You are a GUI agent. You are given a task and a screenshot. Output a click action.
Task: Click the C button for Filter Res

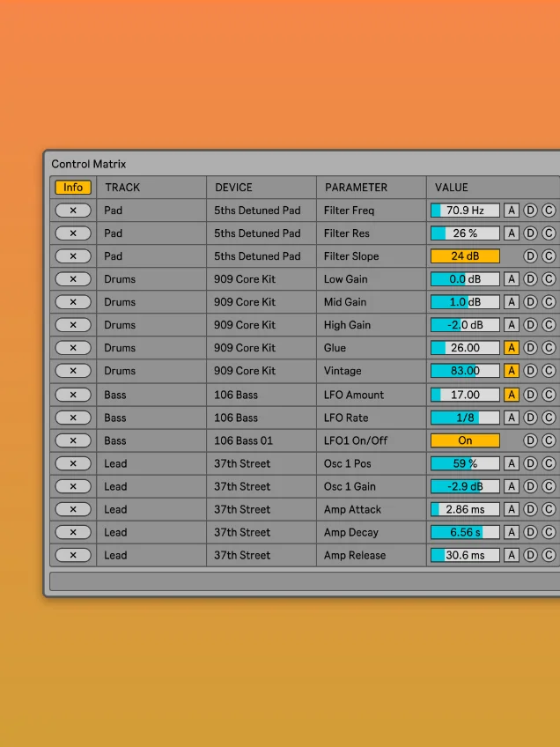(549, 233)
